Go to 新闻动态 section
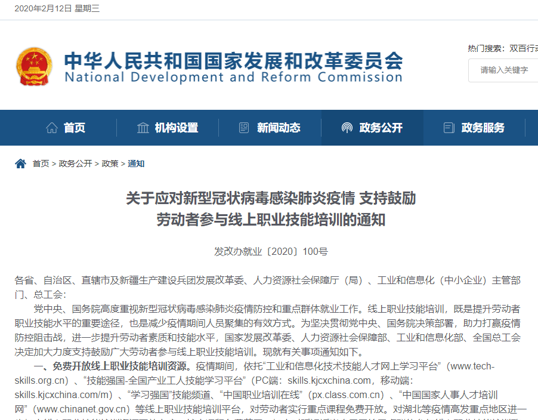Image resolution: width=538 pixels, height=420 pixels. (270, 128)
